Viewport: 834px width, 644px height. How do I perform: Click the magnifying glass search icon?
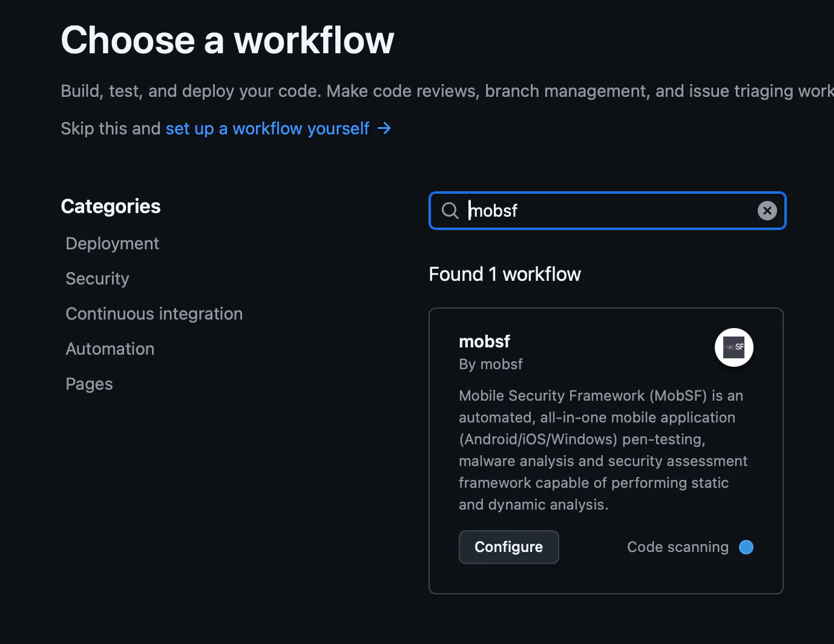tap(450, 211)
